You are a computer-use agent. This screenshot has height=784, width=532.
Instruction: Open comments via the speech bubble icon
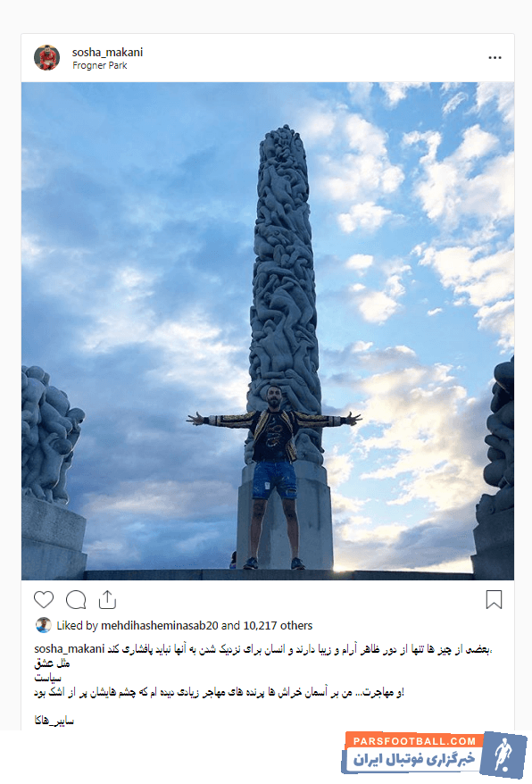[76, 599]
